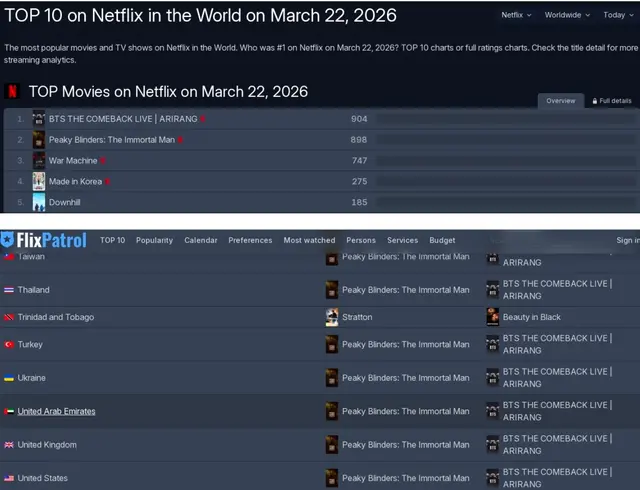Click Netflix badge next to War Machine
The image size is (640, 490).
click(103, 161)
